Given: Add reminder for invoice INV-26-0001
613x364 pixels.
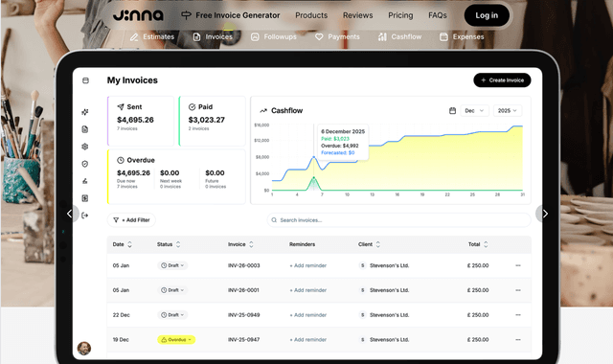Looking at the screenshot, I should click(308, 290).
